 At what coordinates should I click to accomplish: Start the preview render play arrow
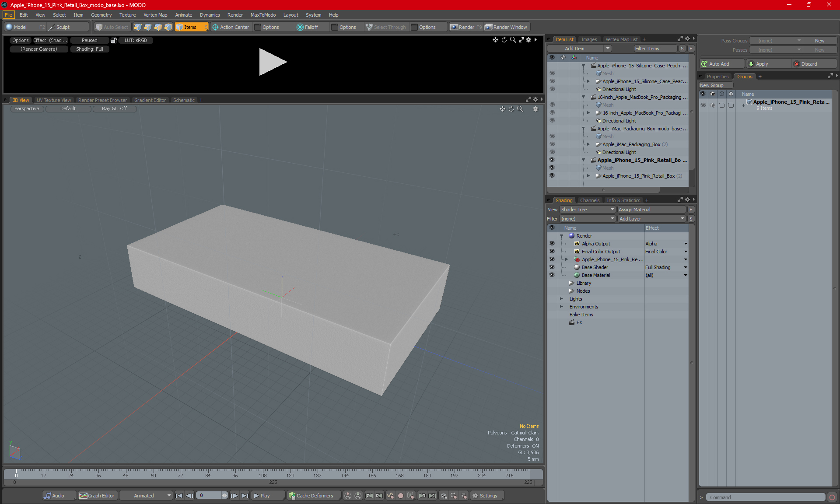point(273,62)
